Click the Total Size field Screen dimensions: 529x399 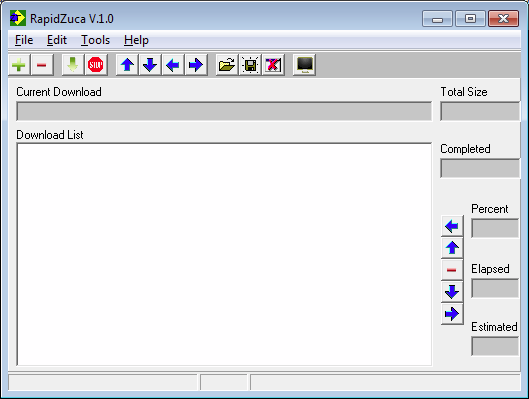(480, 111)
